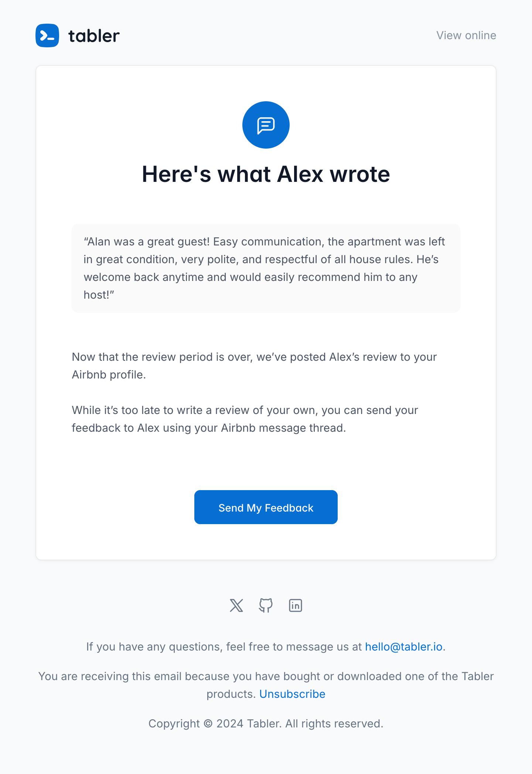532x774 pixels.
Task: Click the word 'host!' ending the review
Action: click(x=98, y=295)
